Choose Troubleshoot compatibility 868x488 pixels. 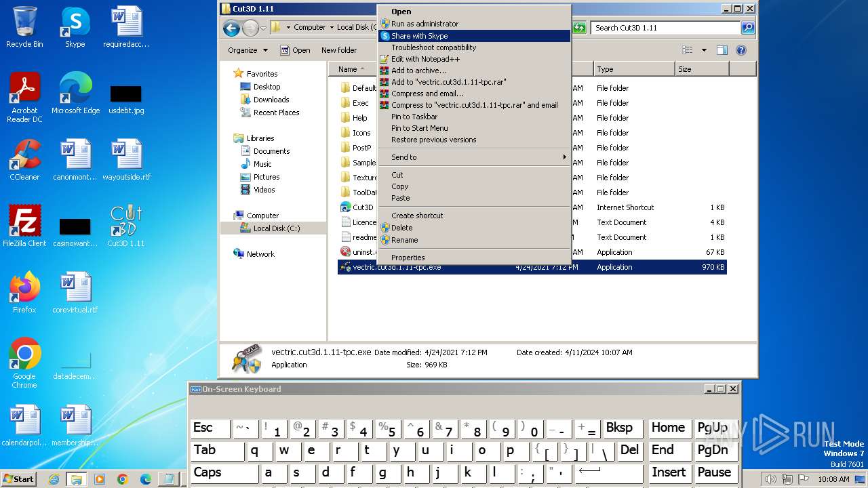click(x=474, y=47)
